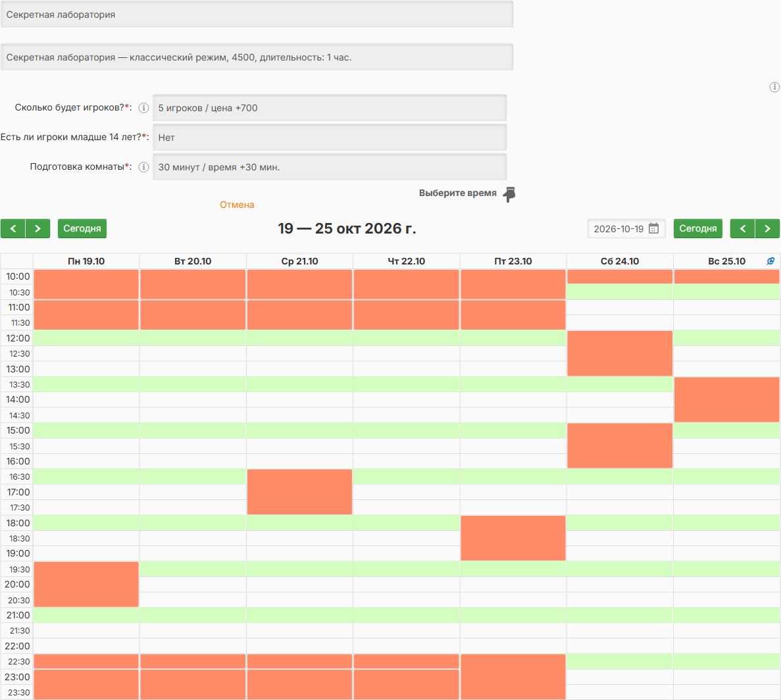Click the busy orange block on Сб 24.10 at 12:00
781x700 pixels.
tap(620, 353)
